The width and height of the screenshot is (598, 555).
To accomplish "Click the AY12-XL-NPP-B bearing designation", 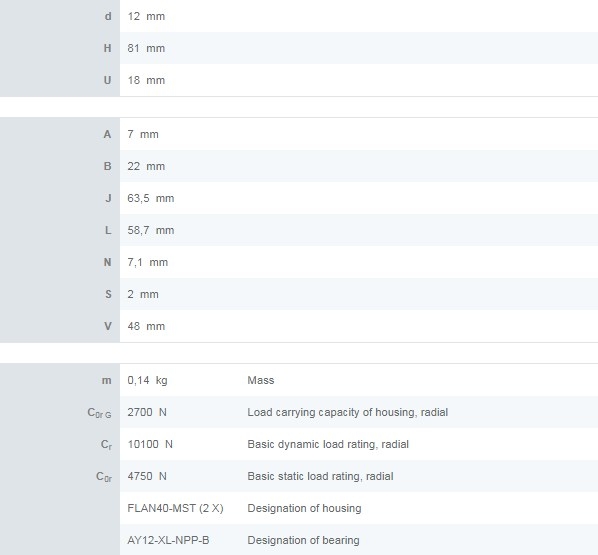I will coord(168,541).
